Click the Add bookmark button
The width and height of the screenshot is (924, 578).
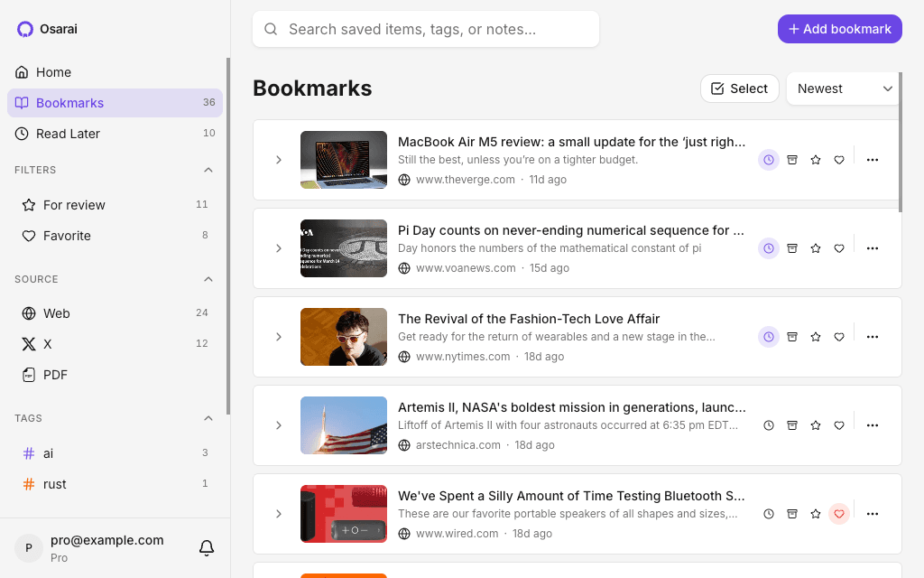tap(840, 29)
